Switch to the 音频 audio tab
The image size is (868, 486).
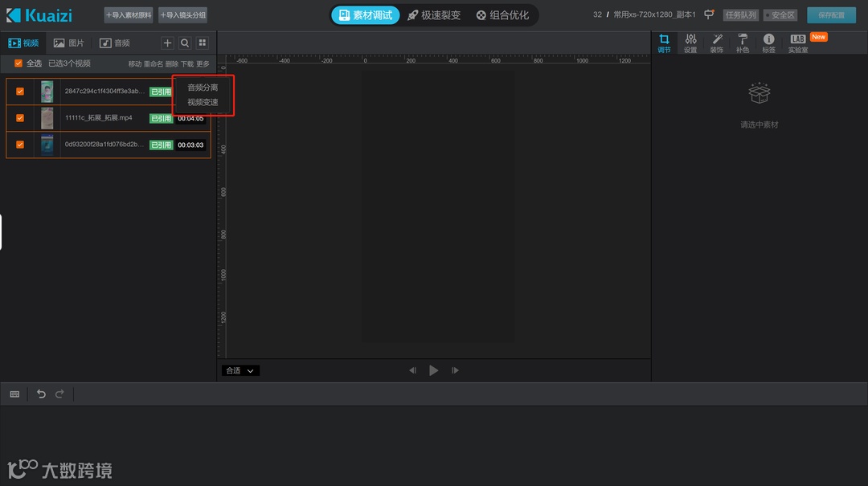pos(115,43)
